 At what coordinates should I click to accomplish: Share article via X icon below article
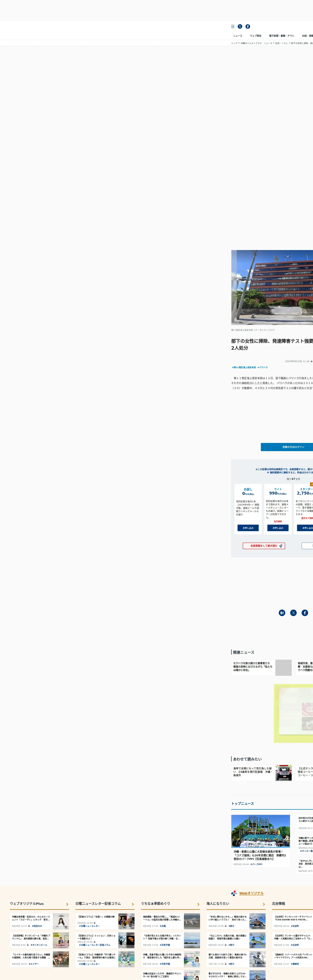[293, 613]
